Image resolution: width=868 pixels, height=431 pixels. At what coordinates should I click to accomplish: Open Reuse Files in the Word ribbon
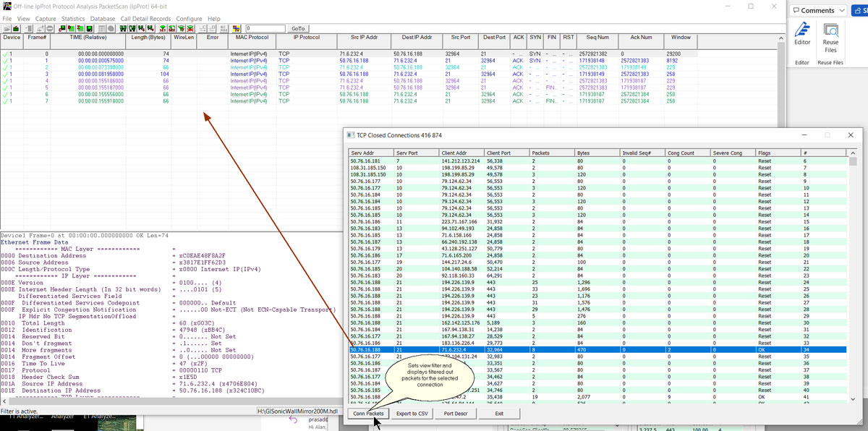(830, 38)
